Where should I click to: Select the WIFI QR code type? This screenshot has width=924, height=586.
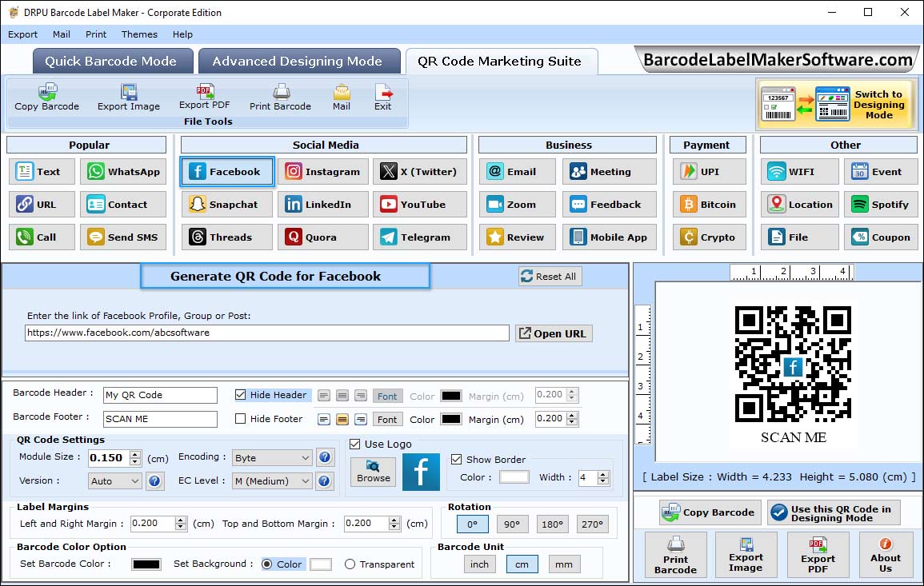[x=800, y=171]
